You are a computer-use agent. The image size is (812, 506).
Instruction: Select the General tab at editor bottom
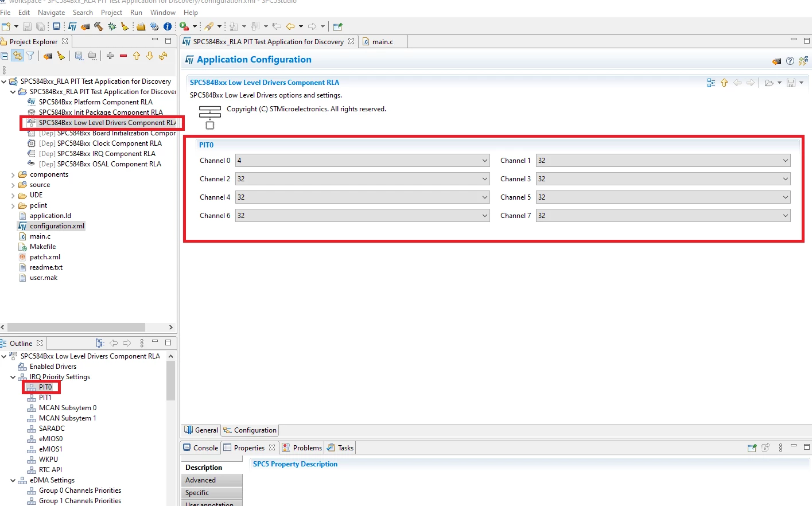(201, 430)
